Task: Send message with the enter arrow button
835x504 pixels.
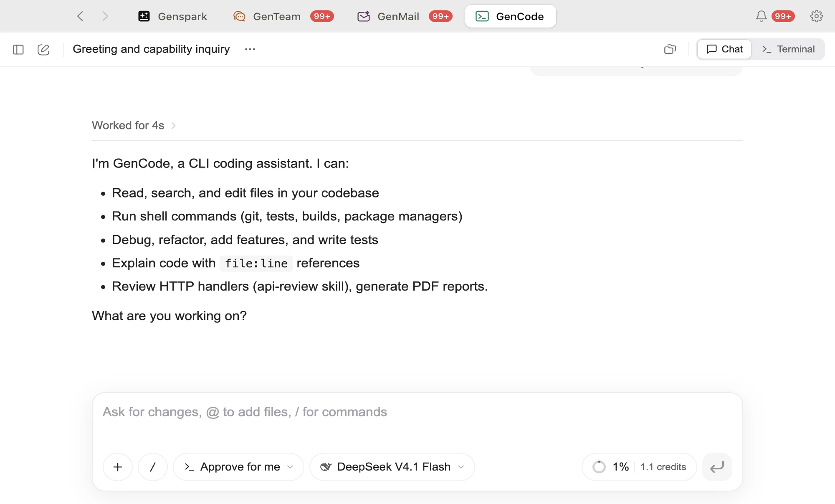Action: point(717,467)
